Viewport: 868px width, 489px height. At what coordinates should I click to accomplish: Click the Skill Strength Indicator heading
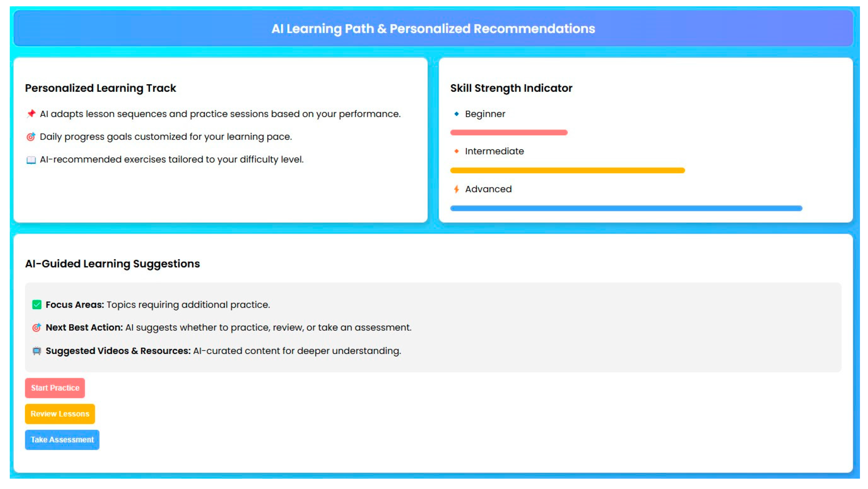point(511,88)
